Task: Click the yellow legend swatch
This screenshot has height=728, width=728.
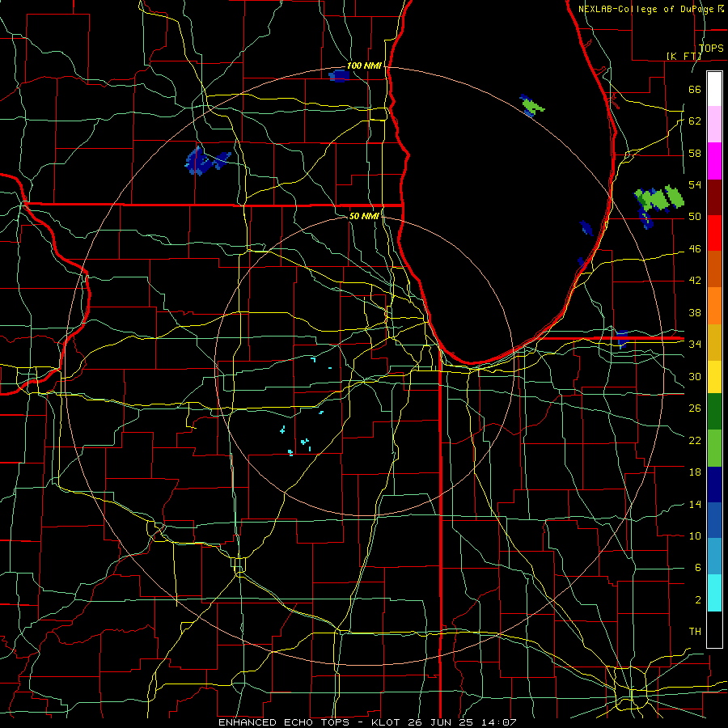Action: pyautogui.click(x=714, y=377)
